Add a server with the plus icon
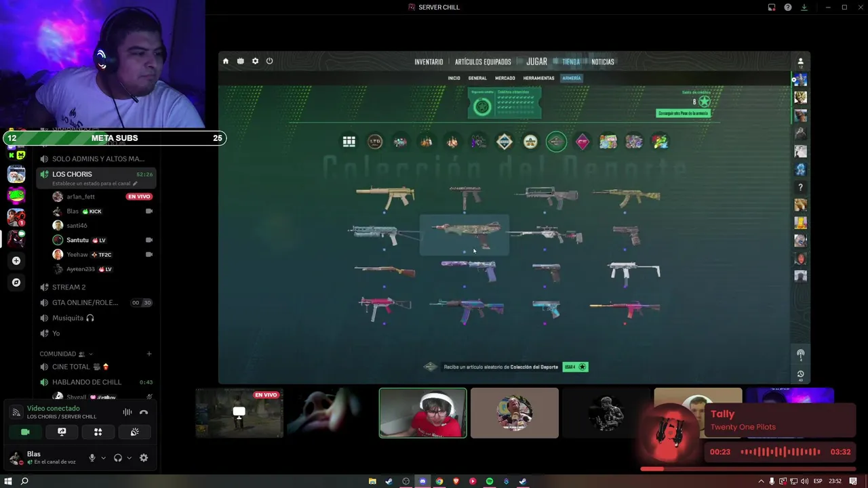Viewport: 868px width, 488px height. [x=16, y=260]
